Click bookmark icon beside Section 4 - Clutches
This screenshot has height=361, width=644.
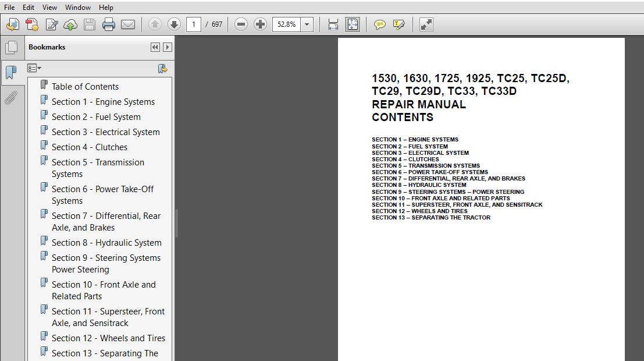pyautogui.click(x=44, y=146)
